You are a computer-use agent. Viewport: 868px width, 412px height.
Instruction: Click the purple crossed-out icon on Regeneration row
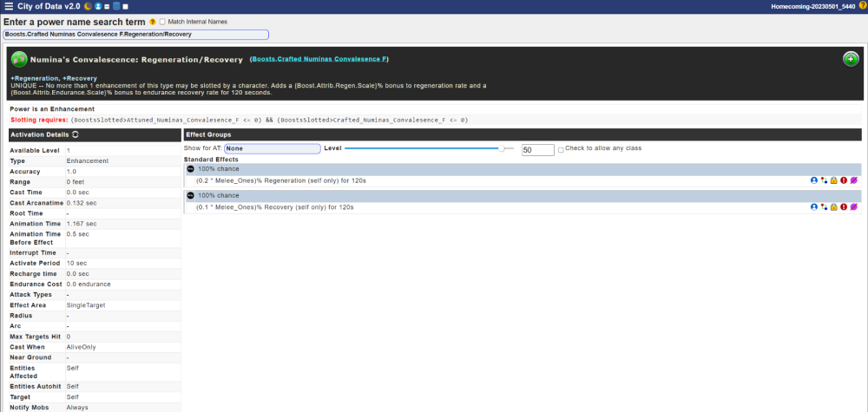[854, 180]
